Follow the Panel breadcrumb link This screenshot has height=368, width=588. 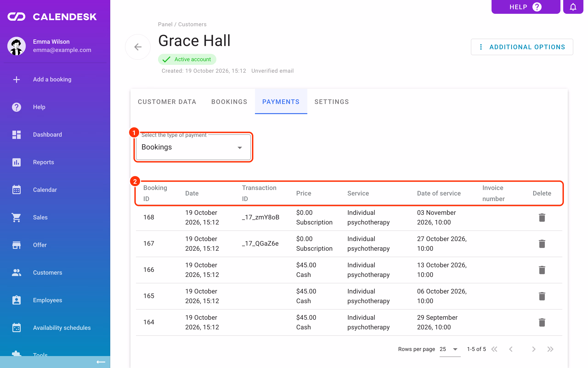(165, 24)
